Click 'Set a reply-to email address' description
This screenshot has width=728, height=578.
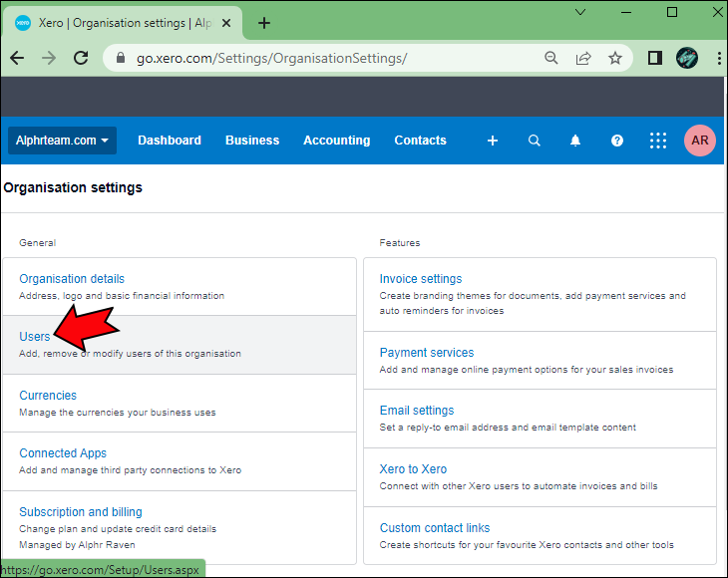[x=508, y=428]
